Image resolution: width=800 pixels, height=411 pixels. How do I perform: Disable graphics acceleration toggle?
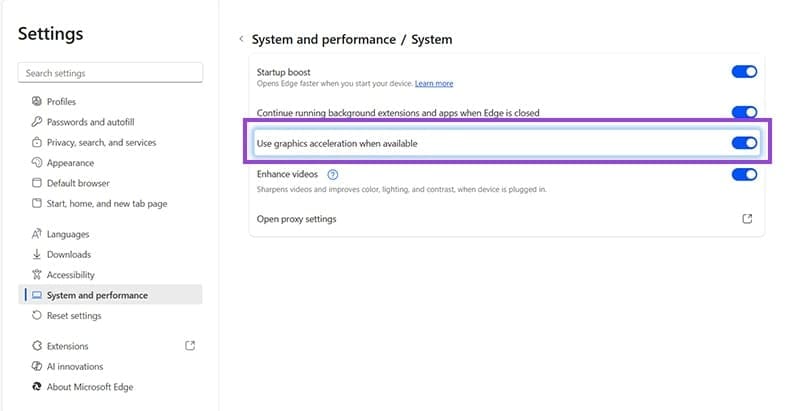pos(744,144)
